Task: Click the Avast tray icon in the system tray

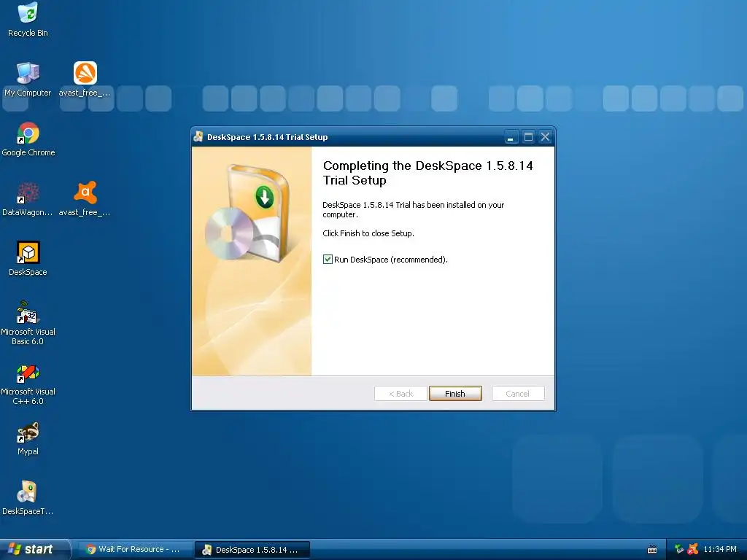Action: click(x=693, y=549)
